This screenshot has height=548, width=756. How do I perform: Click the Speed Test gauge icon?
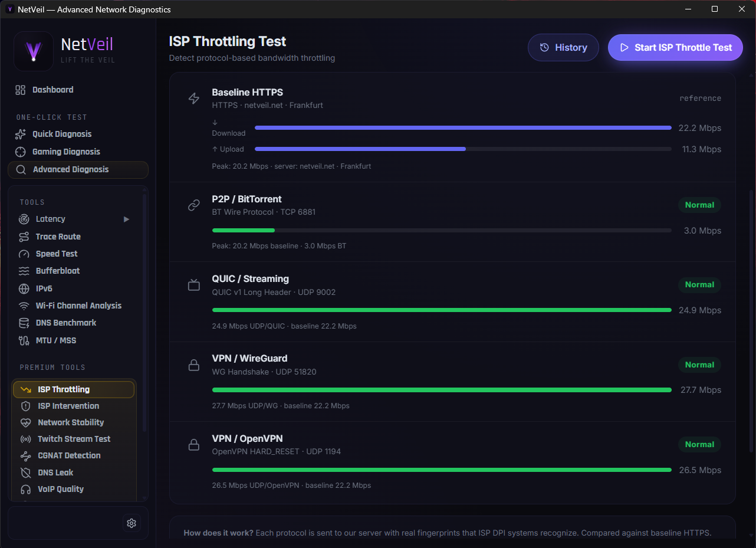[24, 254]
